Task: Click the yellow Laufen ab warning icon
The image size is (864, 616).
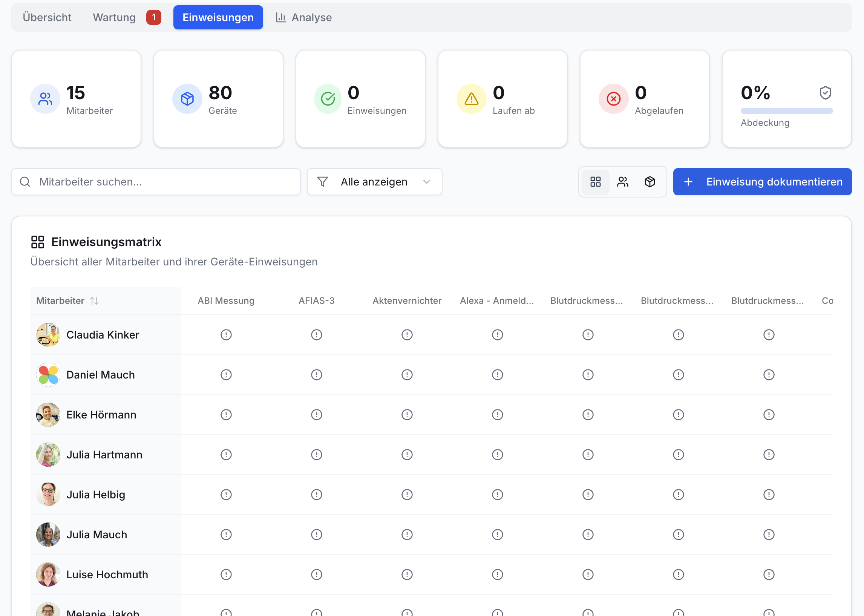Action: (471, 99)
